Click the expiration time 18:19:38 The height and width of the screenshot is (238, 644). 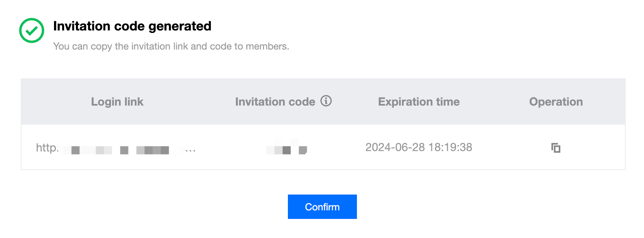(x=450, y=147)
